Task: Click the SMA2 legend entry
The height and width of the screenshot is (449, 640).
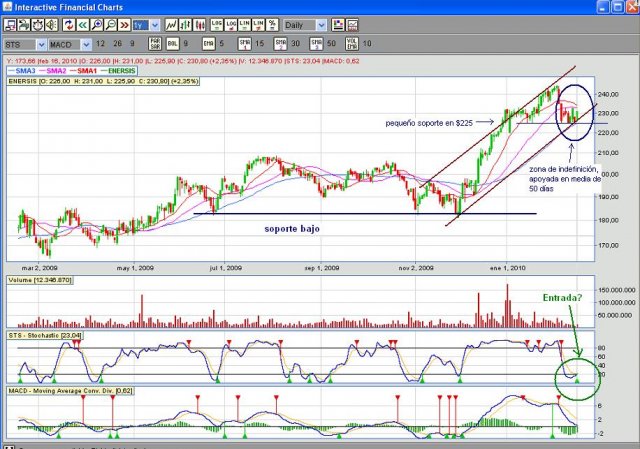Action: (x=53, y=71)
